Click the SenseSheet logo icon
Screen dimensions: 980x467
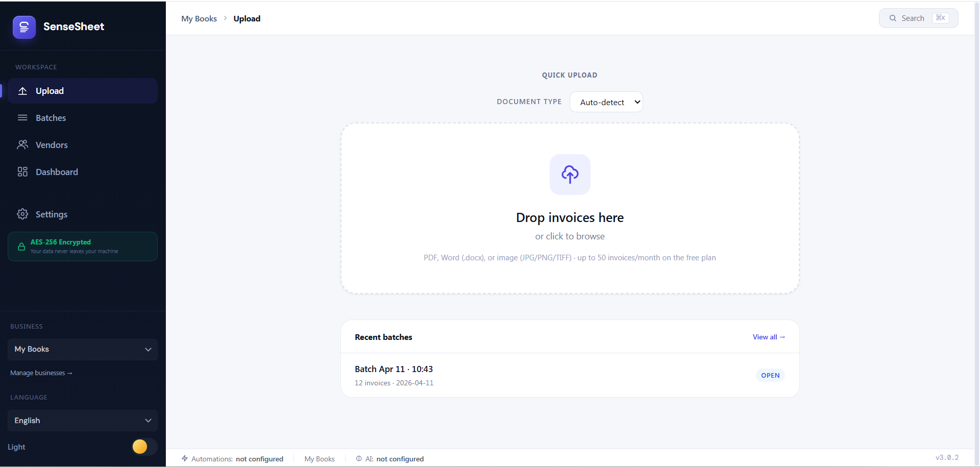point(24,27)
